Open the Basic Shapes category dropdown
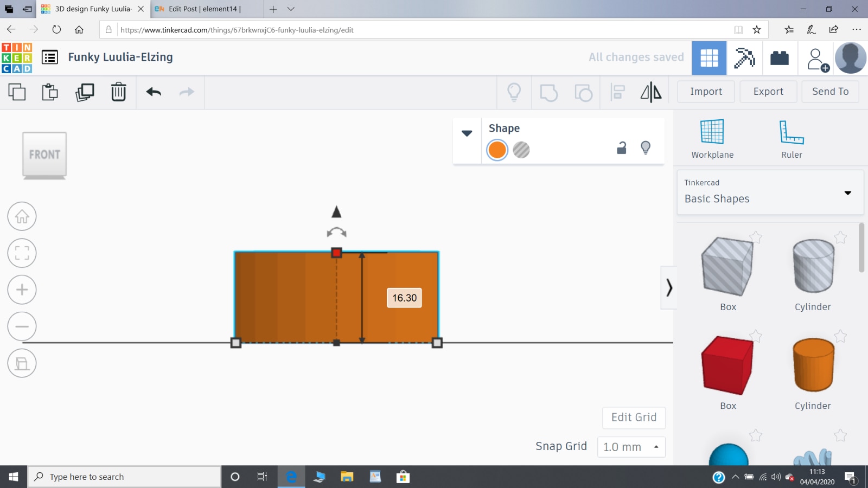868x488 pixels. pyautogui.click(x=770, y=192)
